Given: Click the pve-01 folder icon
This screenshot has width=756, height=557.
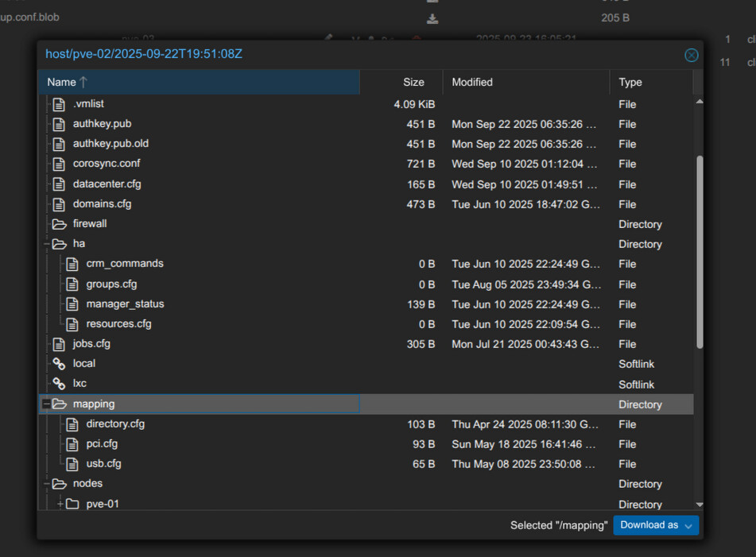Looking at the screenshot, I should pyautogui.click(x=72, y=504).
